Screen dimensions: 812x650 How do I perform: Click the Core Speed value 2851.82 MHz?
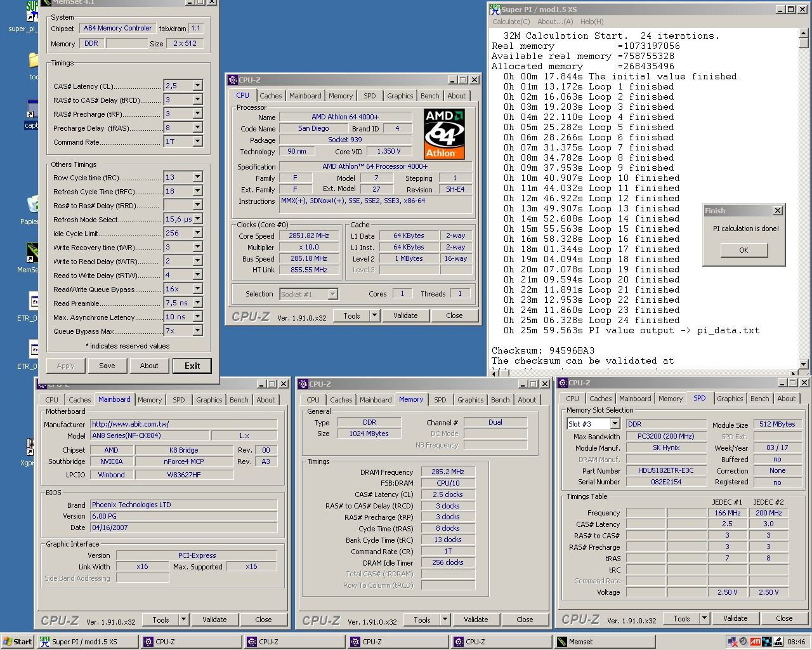309,235
